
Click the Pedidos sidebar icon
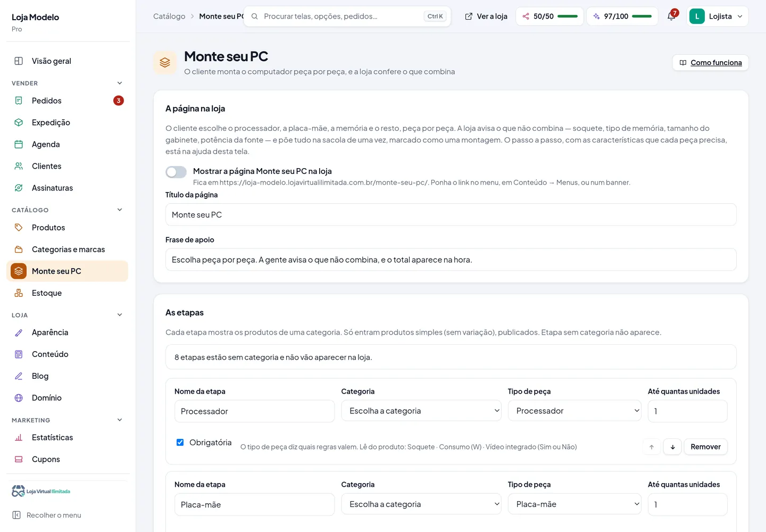(19, 101)
